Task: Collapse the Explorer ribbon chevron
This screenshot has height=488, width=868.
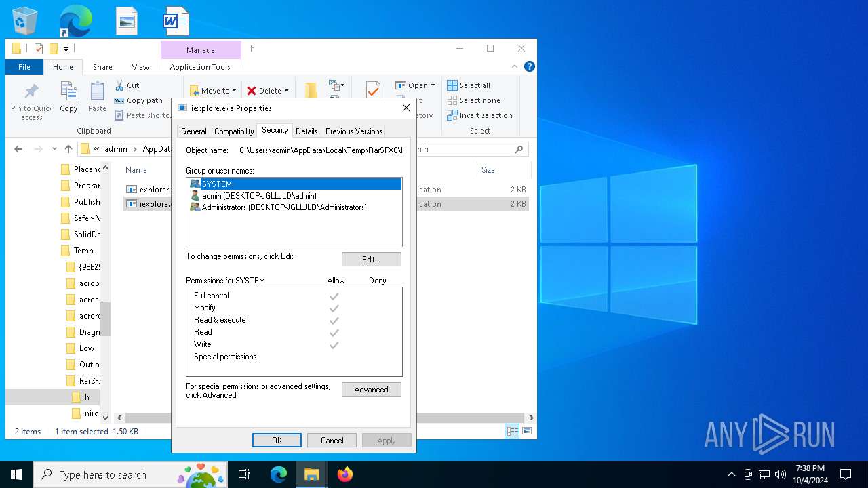Action: point(515,66)
